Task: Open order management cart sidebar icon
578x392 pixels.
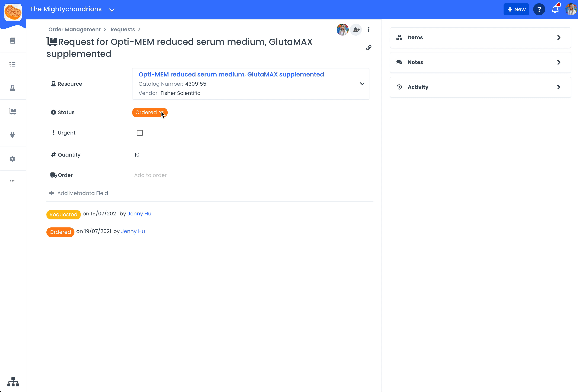Action: tap(12, 111)
